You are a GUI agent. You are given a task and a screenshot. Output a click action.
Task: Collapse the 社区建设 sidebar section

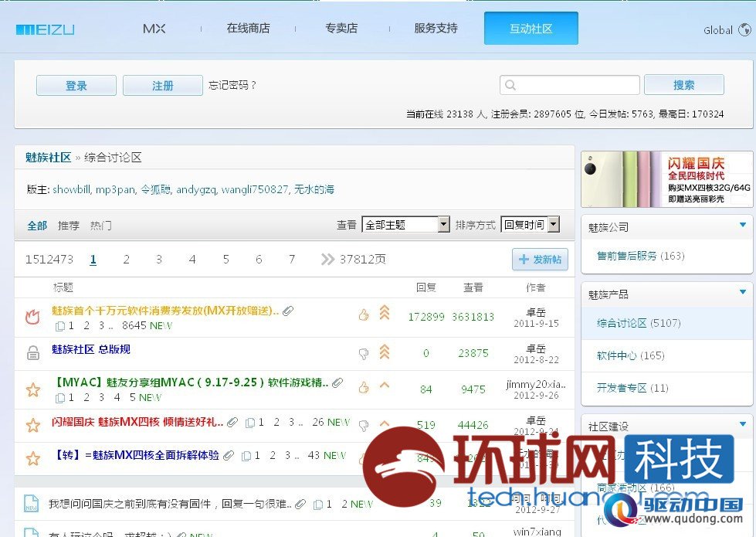click(743, 424)
